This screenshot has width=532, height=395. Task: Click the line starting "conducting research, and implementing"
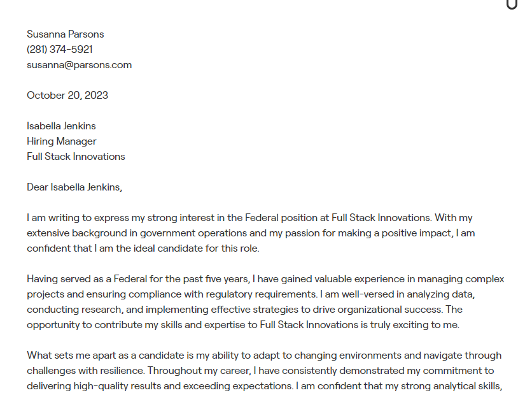click(244, 310)
